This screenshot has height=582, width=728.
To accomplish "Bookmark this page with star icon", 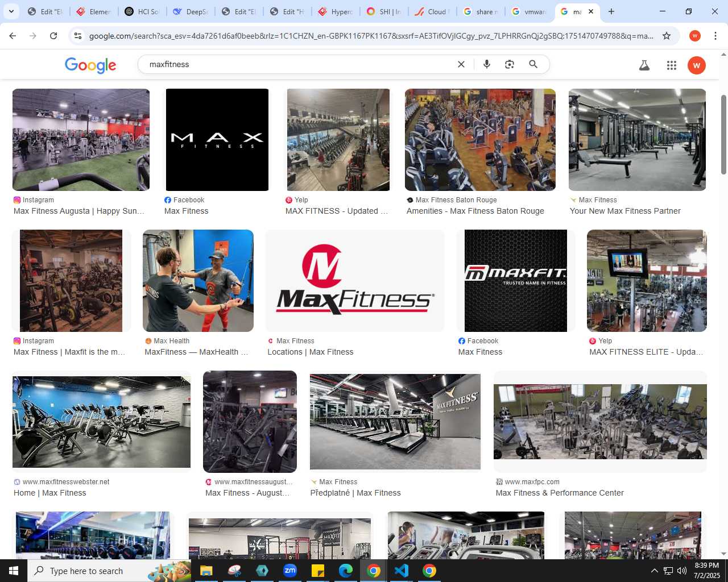I will pos(667,36).
